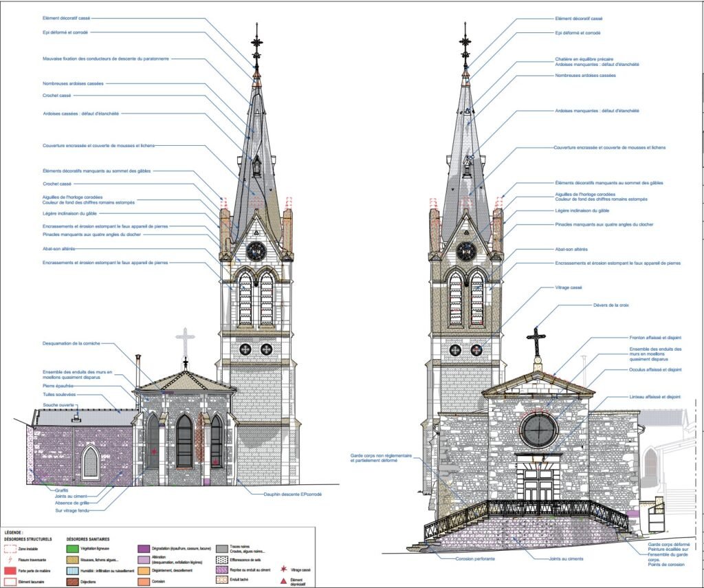Click the 'Points de corrosion' annotation
The image size is (704, 588).
[666, 564]
